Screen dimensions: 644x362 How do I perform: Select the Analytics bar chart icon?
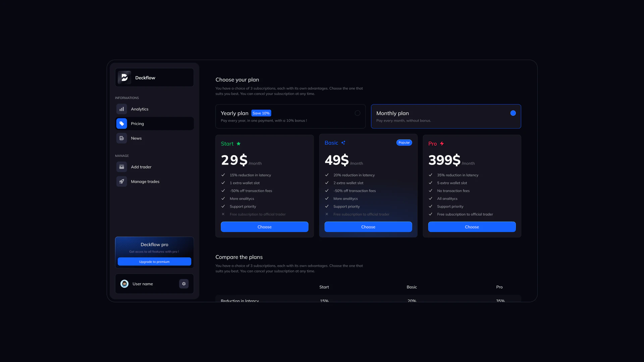121,109
